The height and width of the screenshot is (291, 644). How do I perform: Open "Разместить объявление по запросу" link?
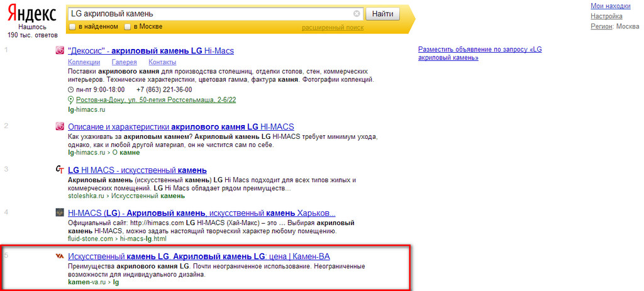(x=480, y=53)
